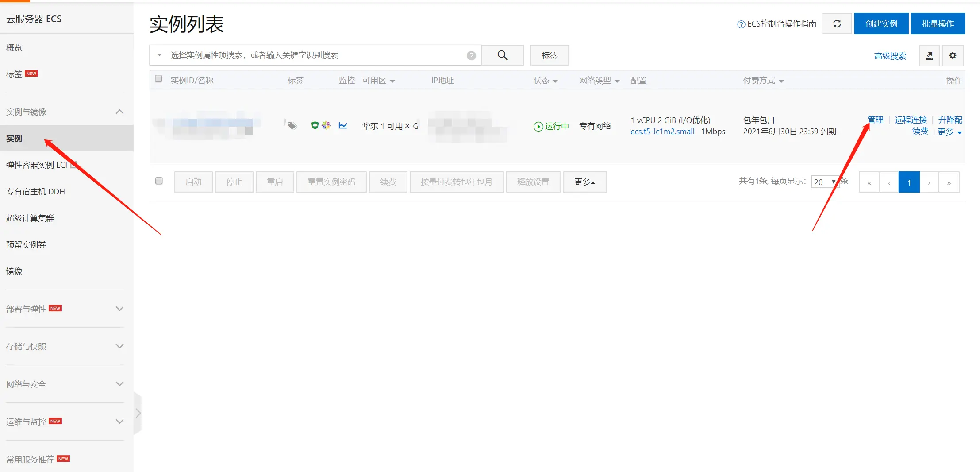Open the 状态 column filter dropdown
980x472 pixels.
point(555,81)
